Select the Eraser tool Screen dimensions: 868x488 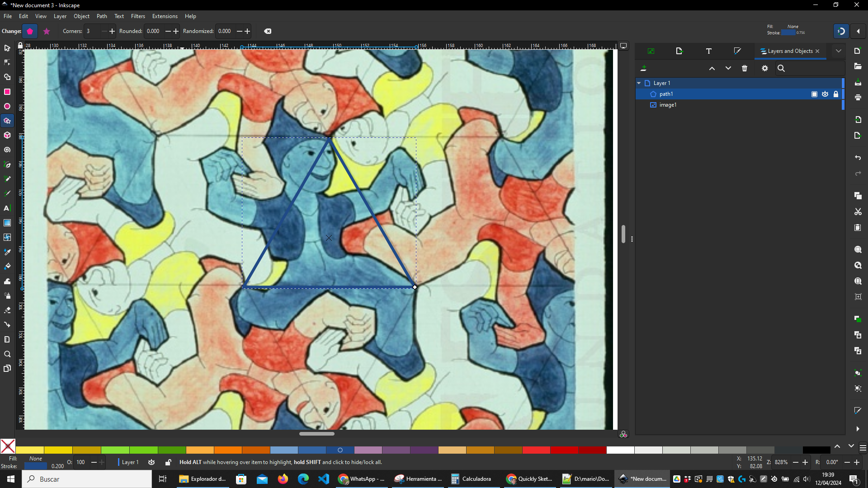point(7,310)
